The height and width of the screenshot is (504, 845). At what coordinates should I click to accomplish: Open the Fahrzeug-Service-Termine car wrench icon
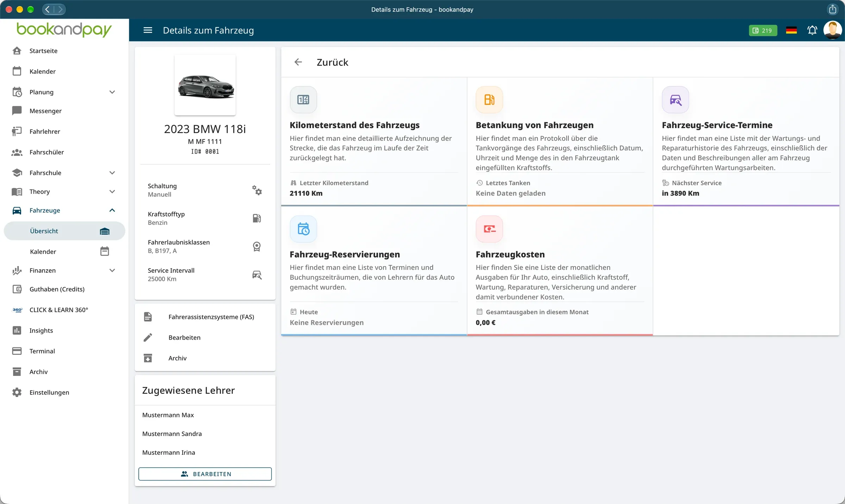pos(675,100)
